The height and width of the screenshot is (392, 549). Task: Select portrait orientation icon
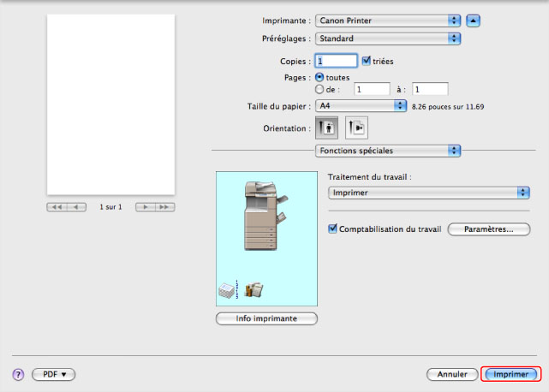click(327, 128)
